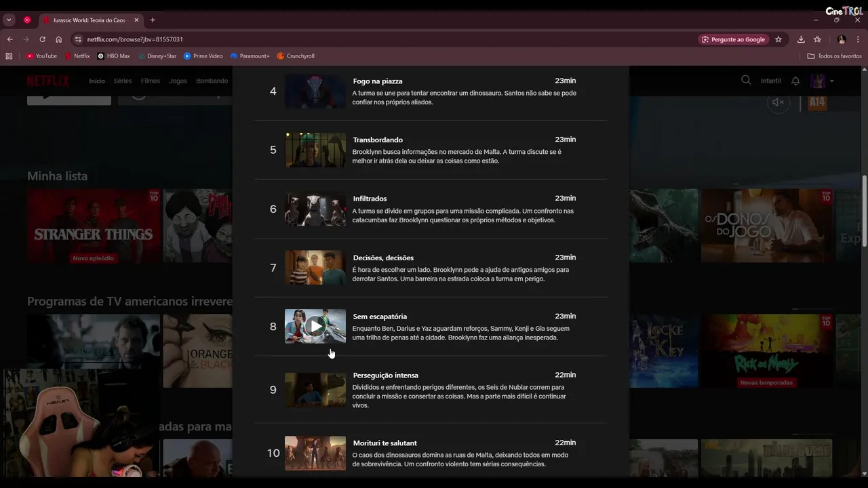The width and height of the screenshot is (868, 488).
Task: Open Netflix notifications bell
Action: point(795,81)
